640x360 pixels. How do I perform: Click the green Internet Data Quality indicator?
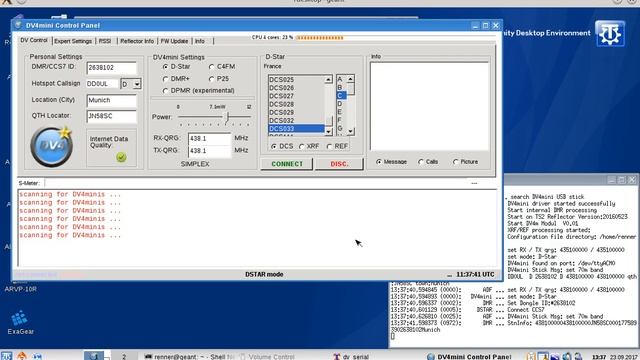(121, 157)
